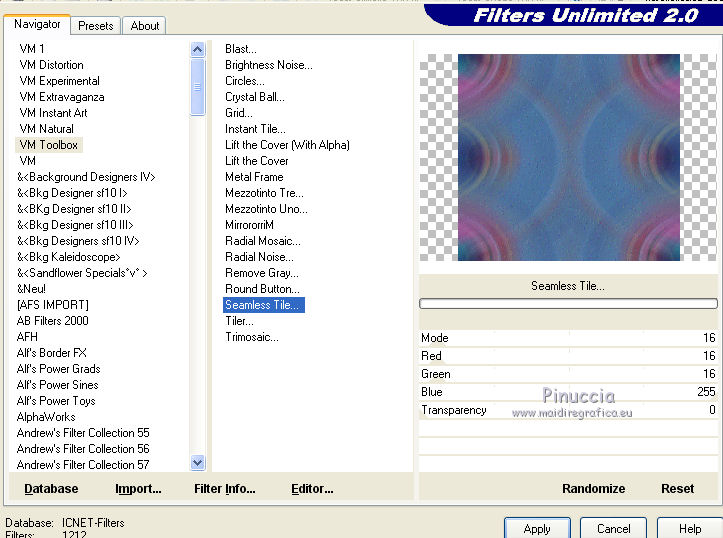Pick the Seamless Tile... filter
This screenshot has height=538, width=723.
[264, 305]
